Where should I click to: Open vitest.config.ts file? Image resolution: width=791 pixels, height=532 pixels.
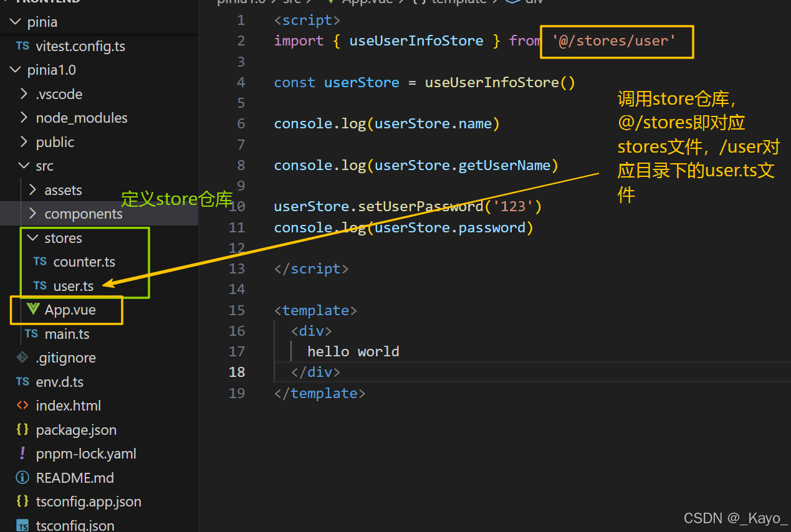coord(80,46)
